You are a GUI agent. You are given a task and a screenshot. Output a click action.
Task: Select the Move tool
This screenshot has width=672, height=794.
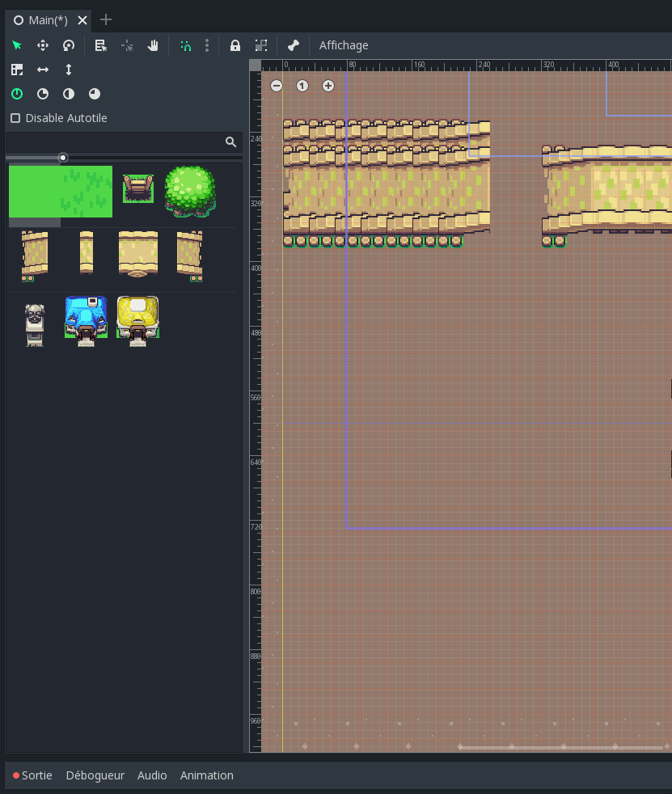click(x=42, y=45)
